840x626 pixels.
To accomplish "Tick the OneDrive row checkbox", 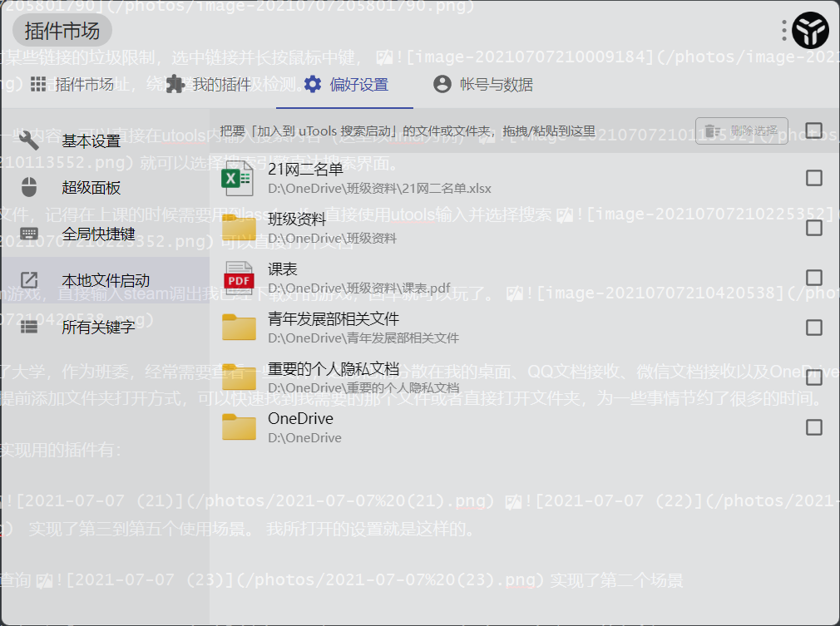I will click(x=814, y=427).
